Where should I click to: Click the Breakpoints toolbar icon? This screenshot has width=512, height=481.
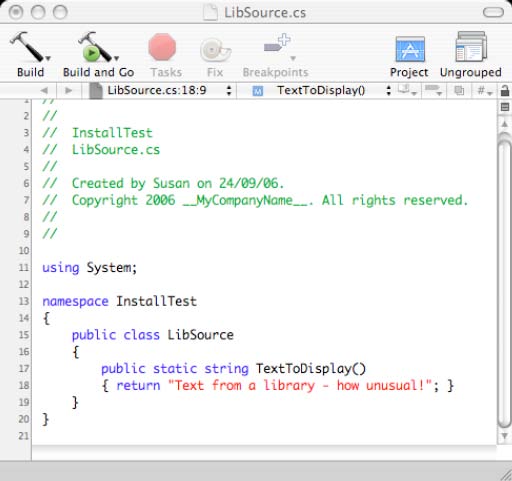point(278,46)
